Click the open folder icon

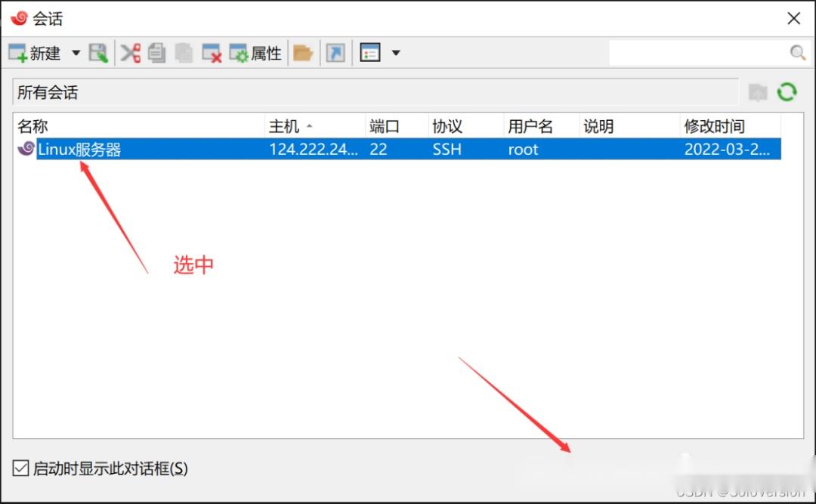303,53
